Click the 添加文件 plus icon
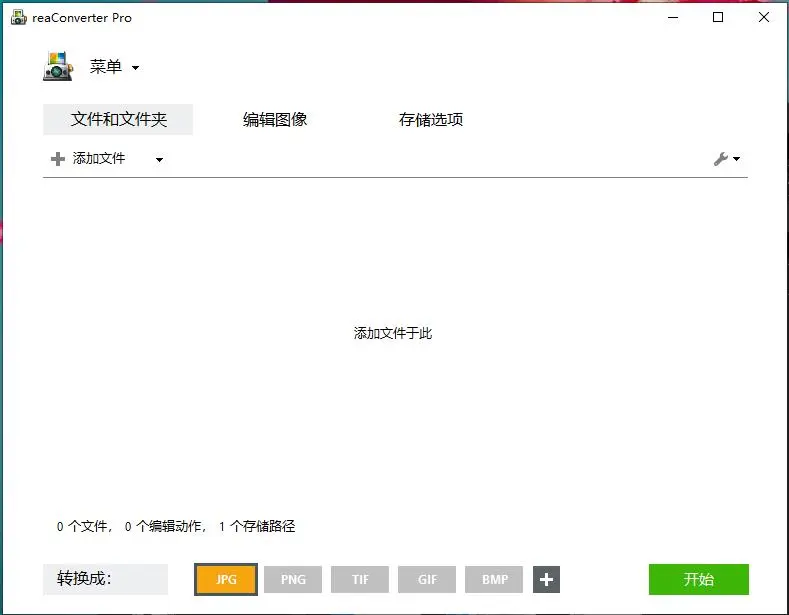The image size is (789, 615). click(58, 159)
